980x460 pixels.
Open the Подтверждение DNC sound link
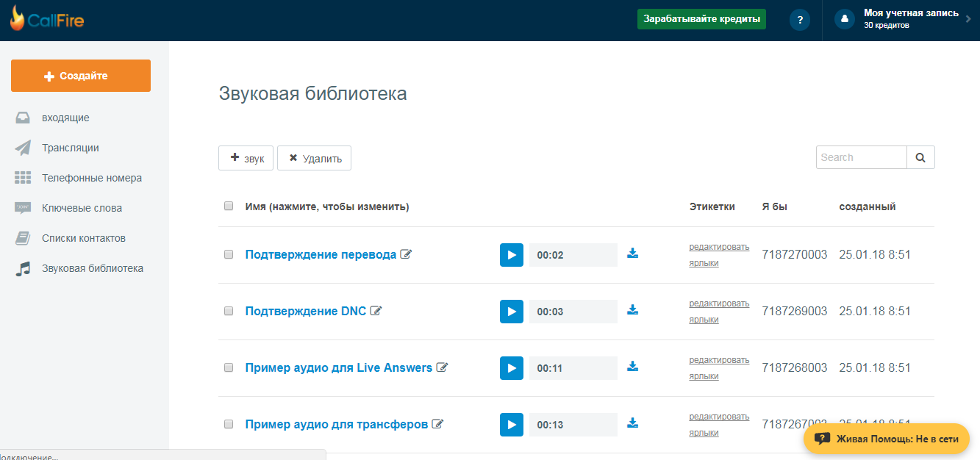point(306,312)
